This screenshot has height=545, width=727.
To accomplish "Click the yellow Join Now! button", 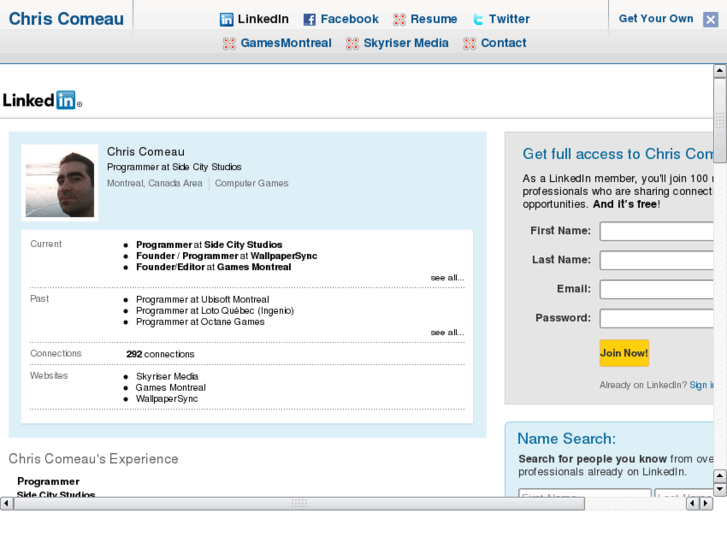I will click(624, 353).
